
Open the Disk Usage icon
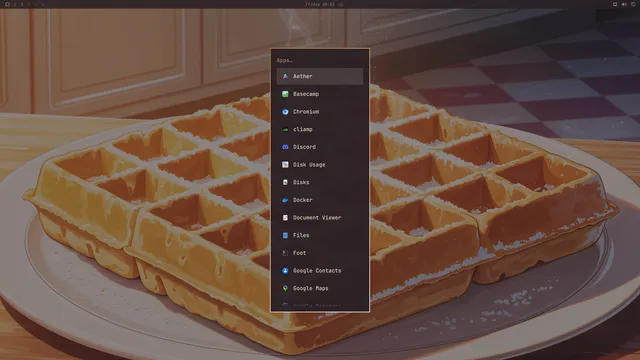(285, 164)
